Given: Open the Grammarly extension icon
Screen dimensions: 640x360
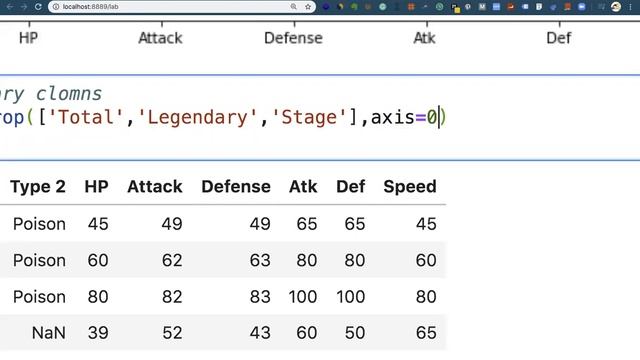Looking at the screenshot, I should [x=382, y=7].
